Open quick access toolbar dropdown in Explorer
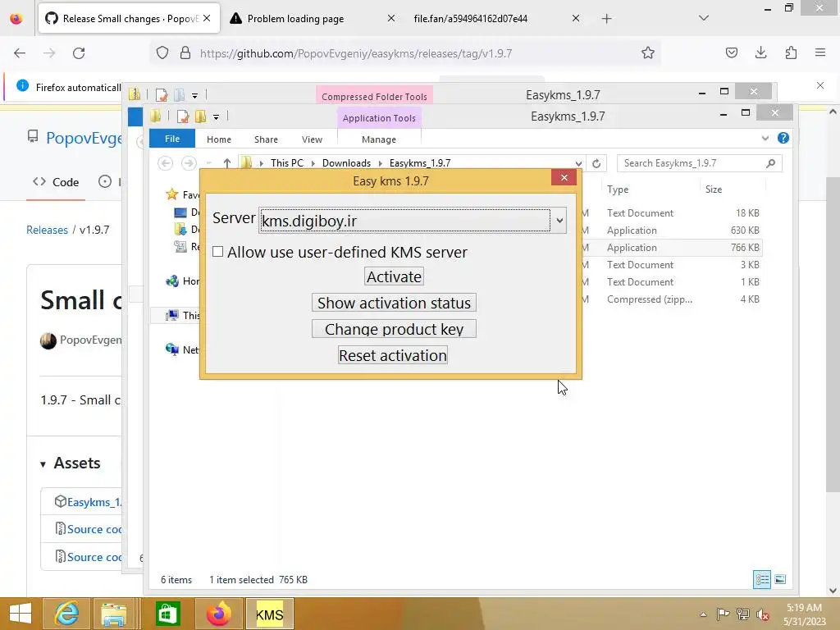Image resolution: width=840 pixels, height=630 pixels. 216,116
